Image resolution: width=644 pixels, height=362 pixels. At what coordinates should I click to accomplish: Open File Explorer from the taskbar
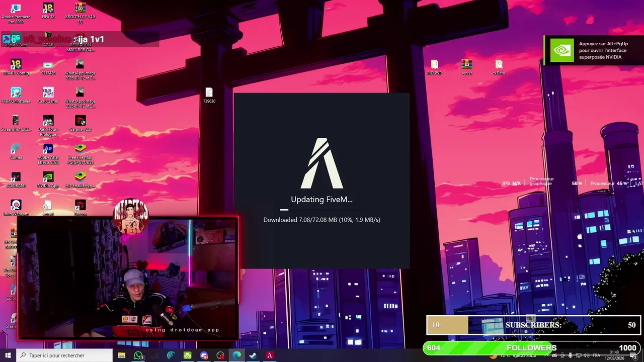121,355
